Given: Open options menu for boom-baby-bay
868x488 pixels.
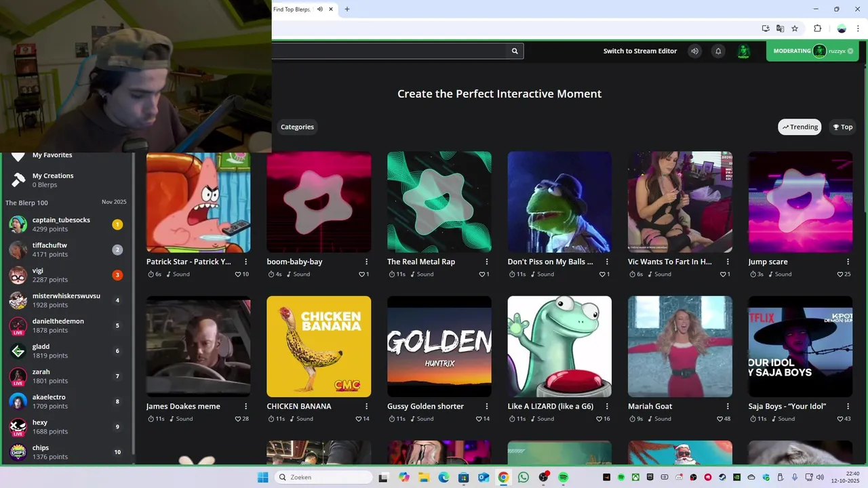Looking at the screenshot, I should click(x=367, y=262).
